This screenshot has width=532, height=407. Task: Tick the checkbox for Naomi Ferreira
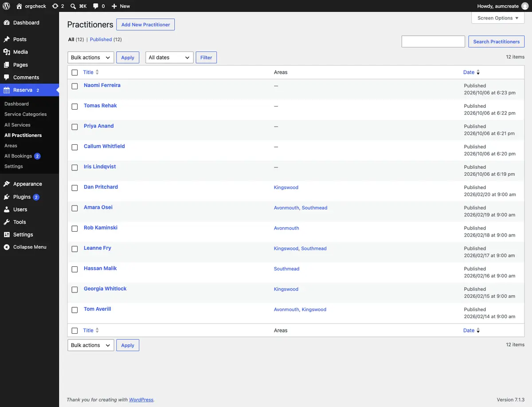point(74,86)
